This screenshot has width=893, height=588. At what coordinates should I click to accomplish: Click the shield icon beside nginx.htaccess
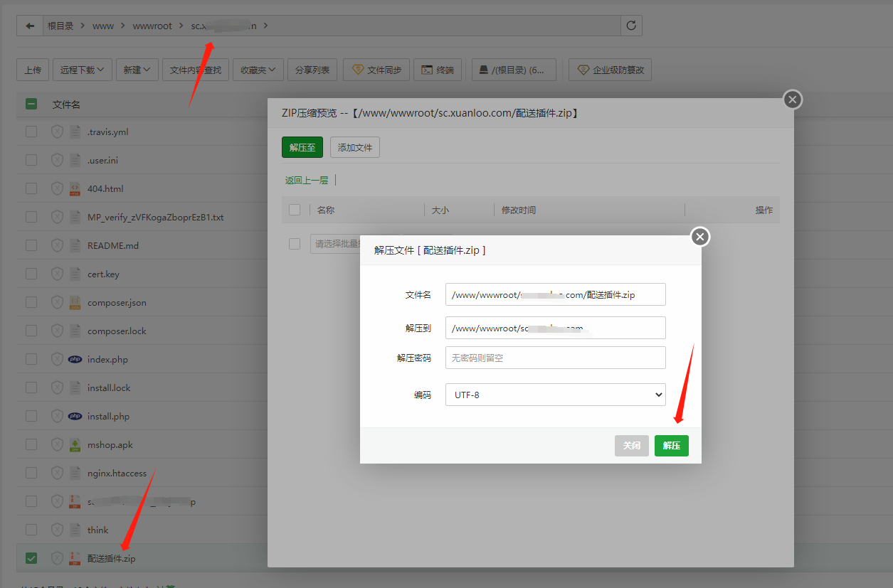(x=57, y=473)
